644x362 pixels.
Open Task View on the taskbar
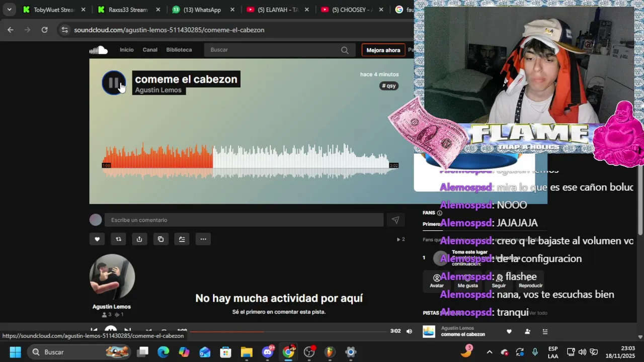[x=143, y=352]
